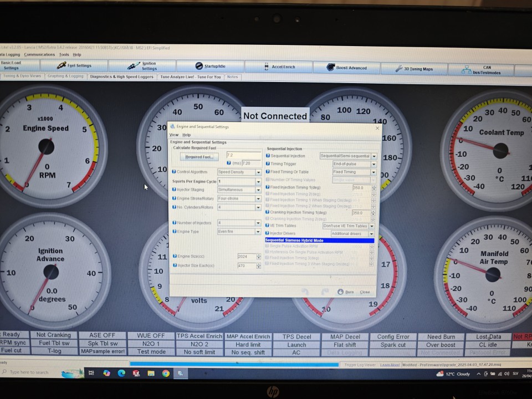Open the Injector Drivers dropdown
The width and height of the screenshot is (532, 399).
click(x=371, y=234)
